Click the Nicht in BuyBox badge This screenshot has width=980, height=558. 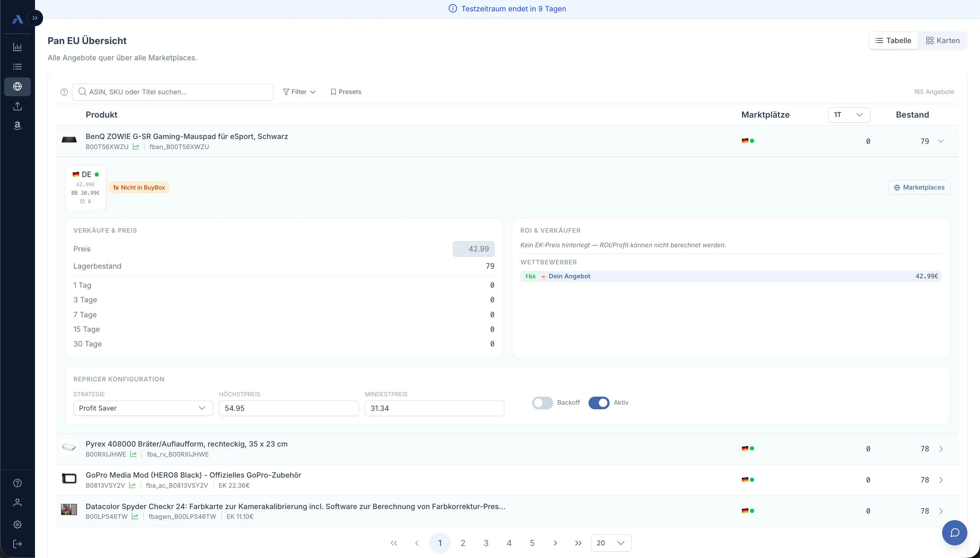139,187
